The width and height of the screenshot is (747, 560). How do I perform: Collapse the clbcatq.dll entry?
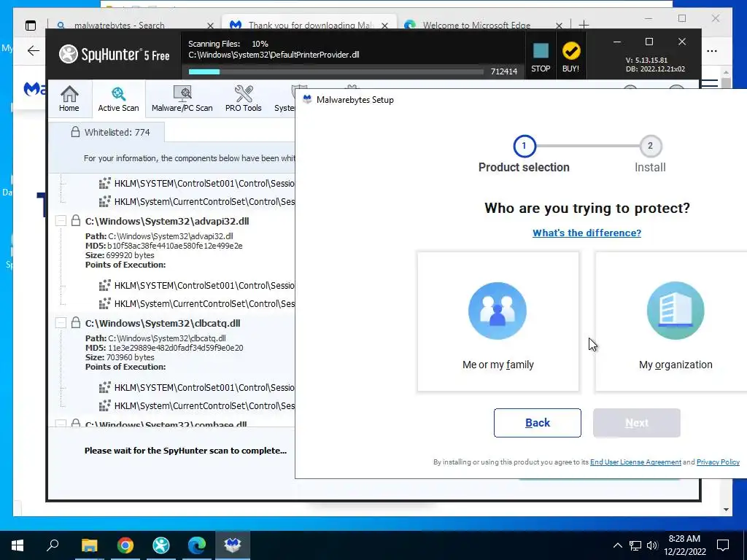[61, 323]
